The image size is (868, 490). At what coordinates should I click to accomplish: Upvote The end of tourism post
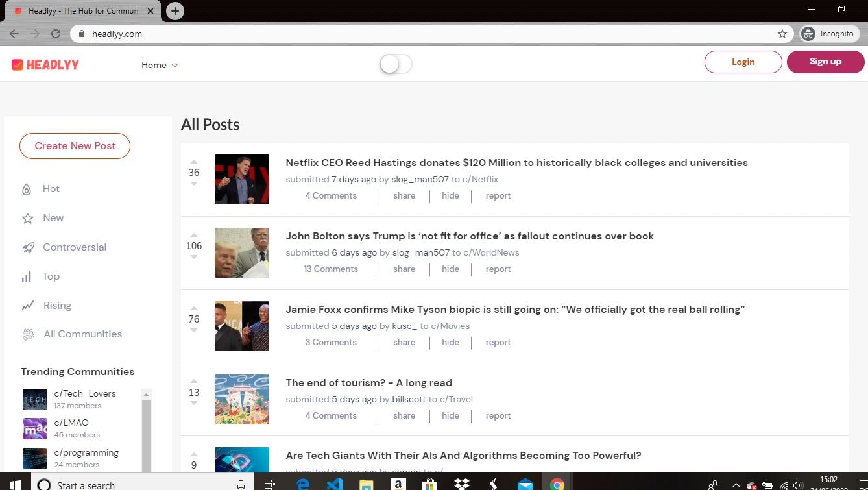(x=194, y=382)
